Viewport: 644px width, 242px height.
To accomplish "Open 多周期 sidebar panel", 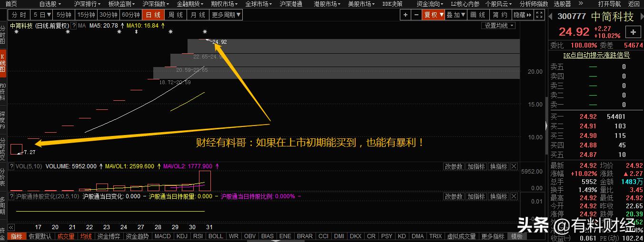I will 3,205.
